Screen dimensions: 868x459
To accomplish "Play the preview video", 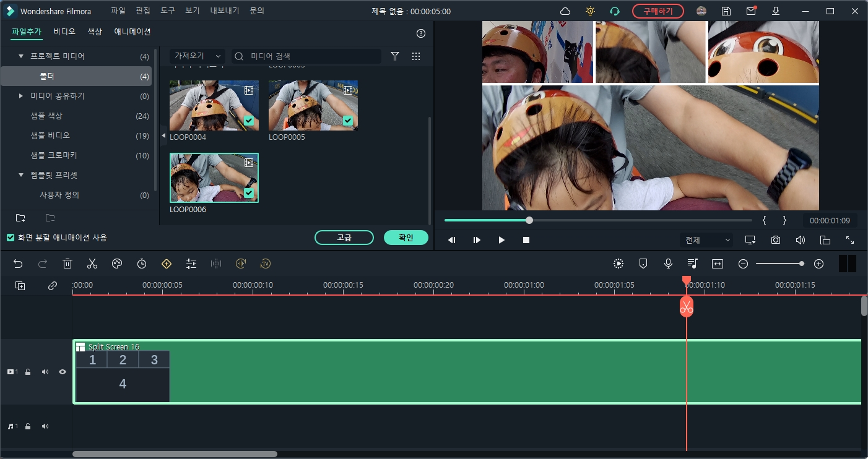I will click(501, 240).
